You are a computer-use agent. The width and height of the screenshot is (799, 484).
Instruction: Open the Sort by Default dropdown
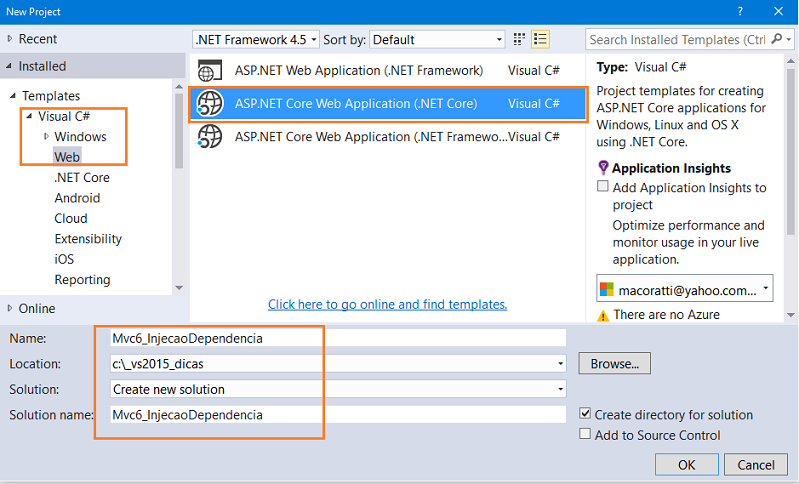(x=437, y=39)
